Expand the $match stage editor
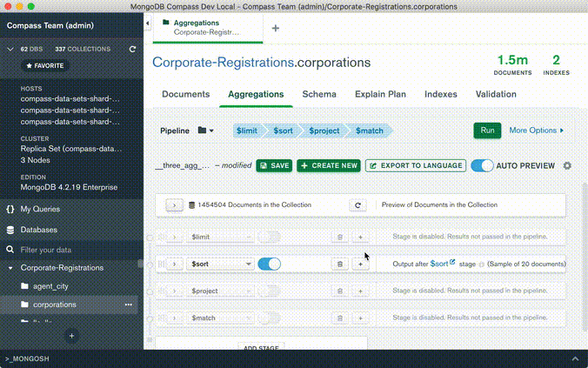Image resolution: width=588 pixels, height=368 pixels. (174, 318)
